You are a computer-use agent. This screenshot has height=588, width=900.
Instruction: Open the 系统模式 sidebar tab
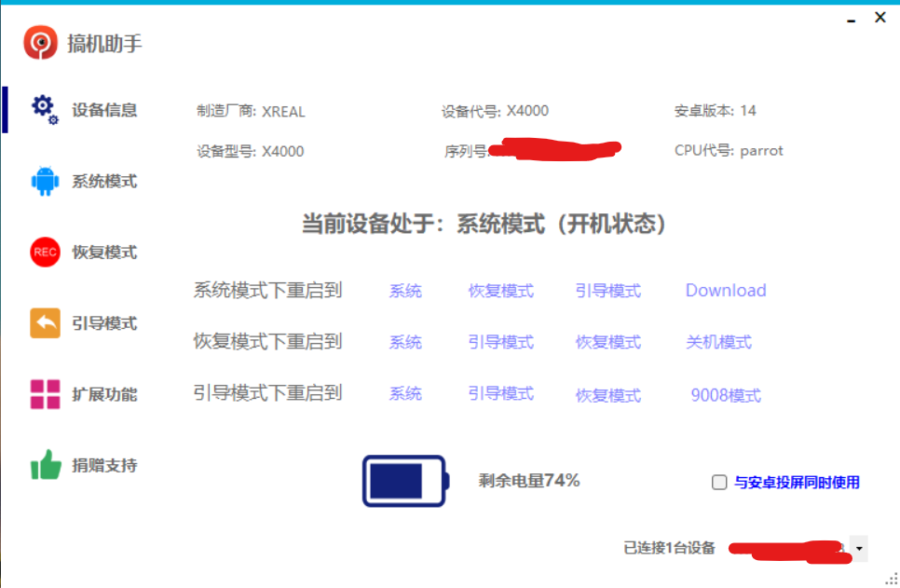[104, 181]
